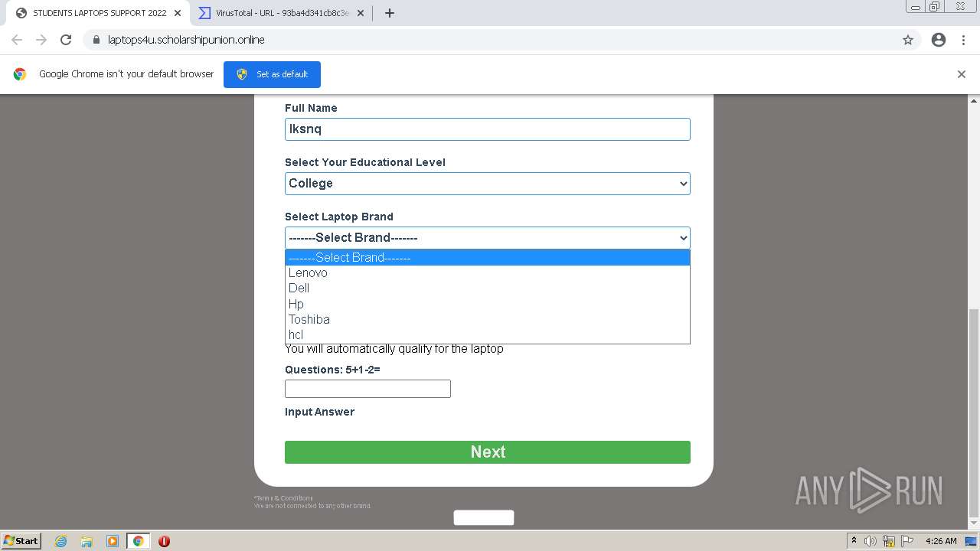Open the Chrome profile menu
This screenshot has width=980, height=551.
939,40
